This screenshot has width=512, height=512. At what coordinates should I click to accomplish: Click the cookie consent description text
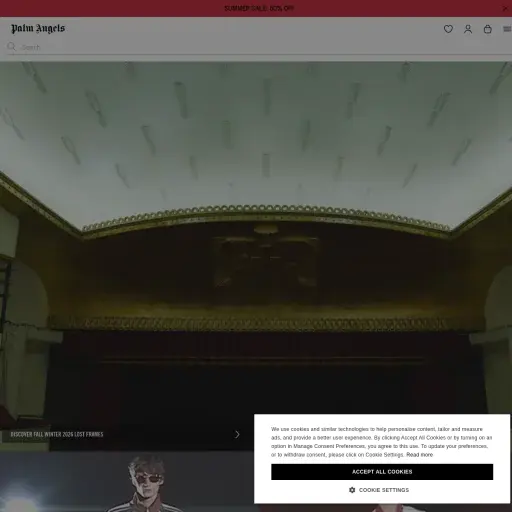pos(382,442)
